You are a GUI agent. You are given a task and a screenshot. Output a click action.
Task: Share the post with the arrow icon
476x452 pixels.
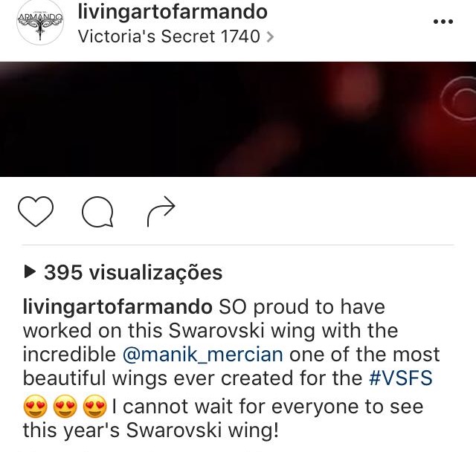pyautogui.click(x=161, y=211)
